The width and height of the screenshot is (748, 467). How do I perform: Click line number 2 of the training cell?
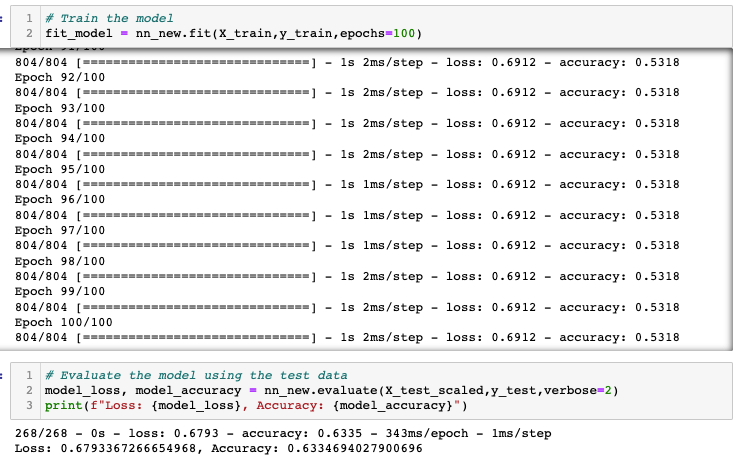click(x=29, y=33)
